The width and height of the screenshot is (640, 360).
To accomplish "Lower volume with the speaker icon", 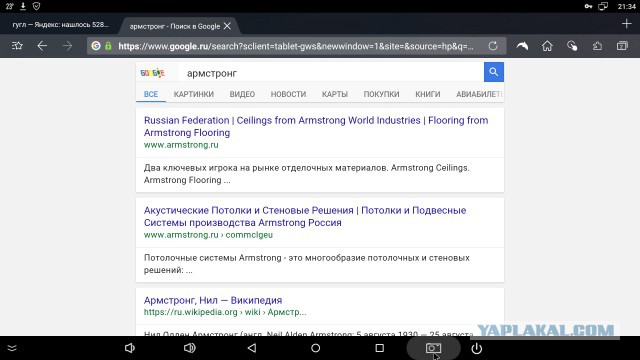I will [x=129, y=348].
